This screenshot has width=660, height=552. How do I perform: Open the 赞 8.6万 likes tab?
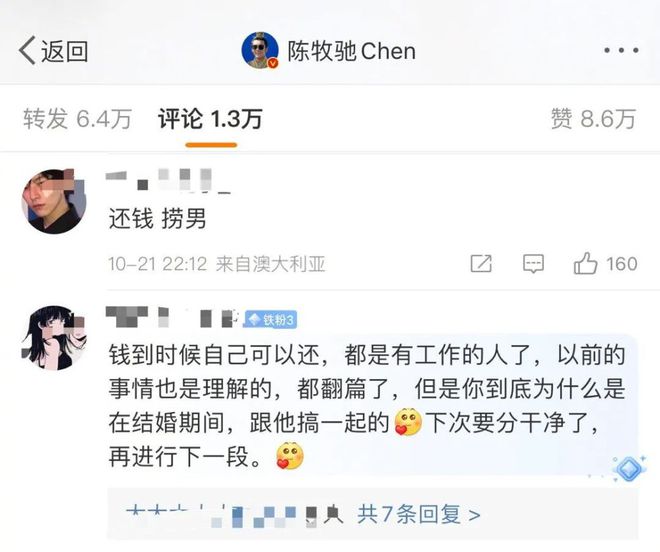(x=593, y=119)
